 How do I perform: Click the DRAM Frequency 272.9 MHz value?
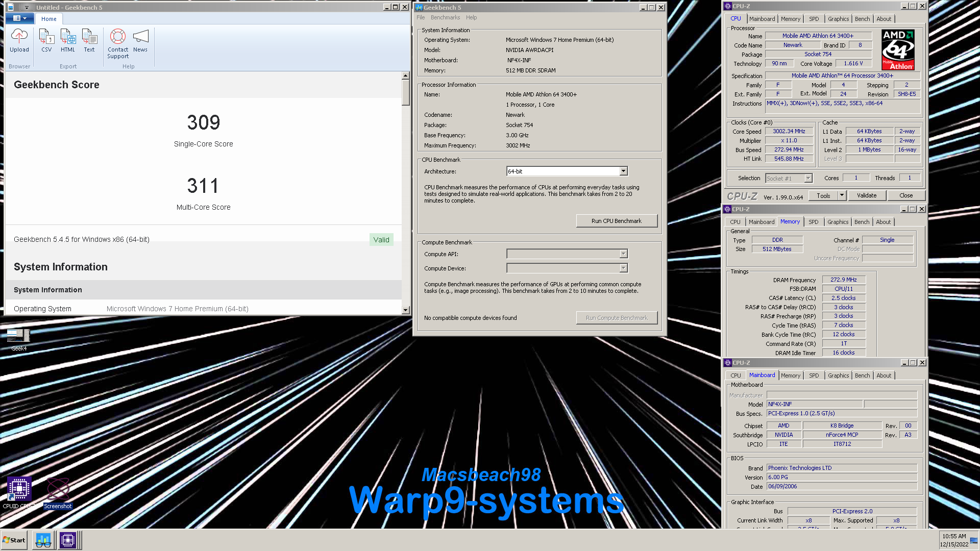tap(844, 280)
